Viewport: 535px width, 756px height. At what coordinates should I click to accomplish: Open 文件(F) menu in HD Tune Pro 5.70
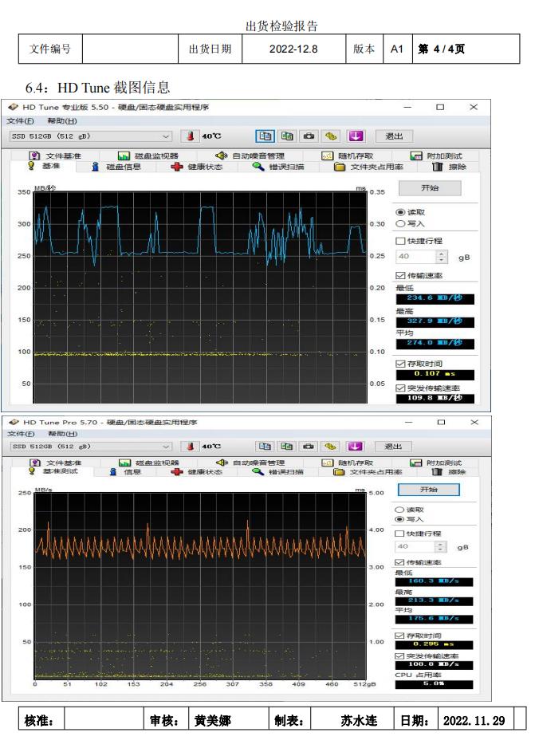point(22,434)
